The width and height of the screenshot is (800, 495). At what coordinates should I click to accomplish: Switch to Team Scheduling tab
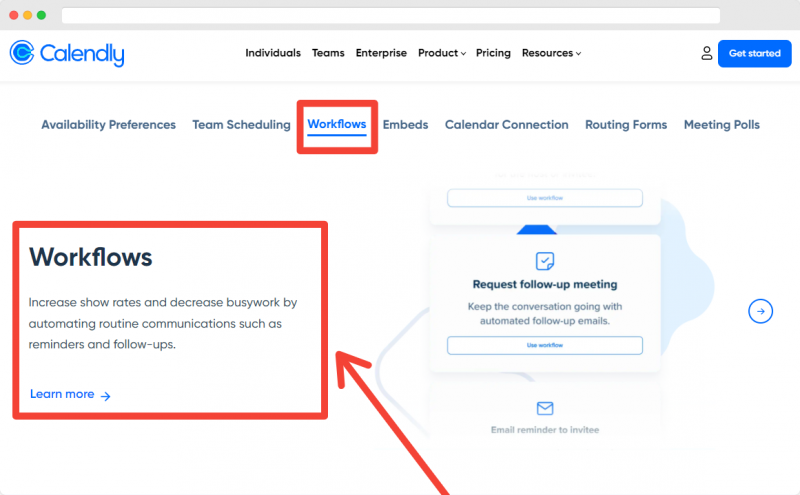tap(241, 125)
